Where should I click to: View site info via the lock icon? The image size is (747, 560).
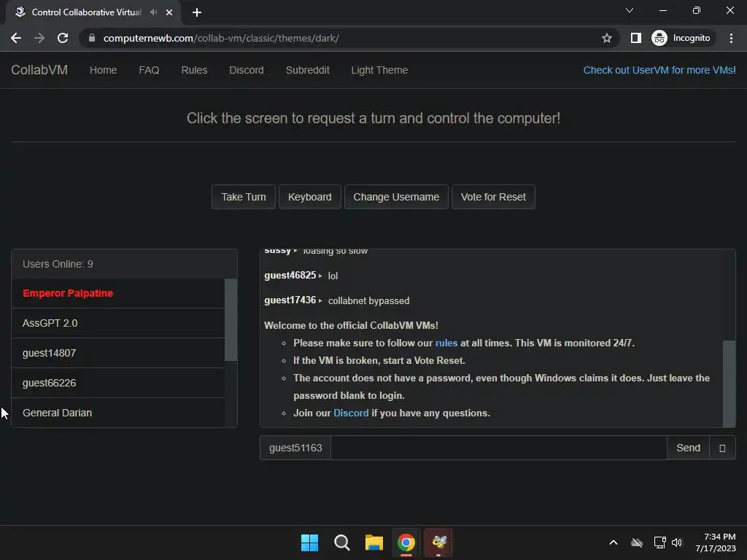pyautogui.click(x=92, y=38)
